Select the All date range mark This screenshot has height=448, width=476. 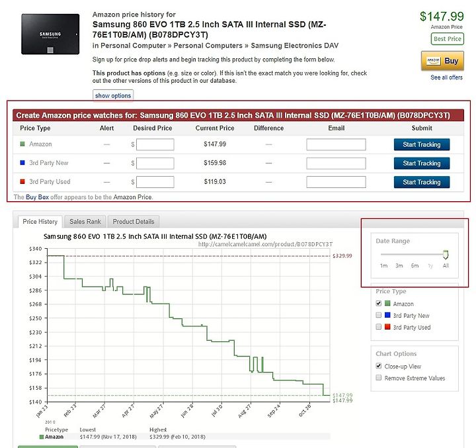tap(446, 265)
